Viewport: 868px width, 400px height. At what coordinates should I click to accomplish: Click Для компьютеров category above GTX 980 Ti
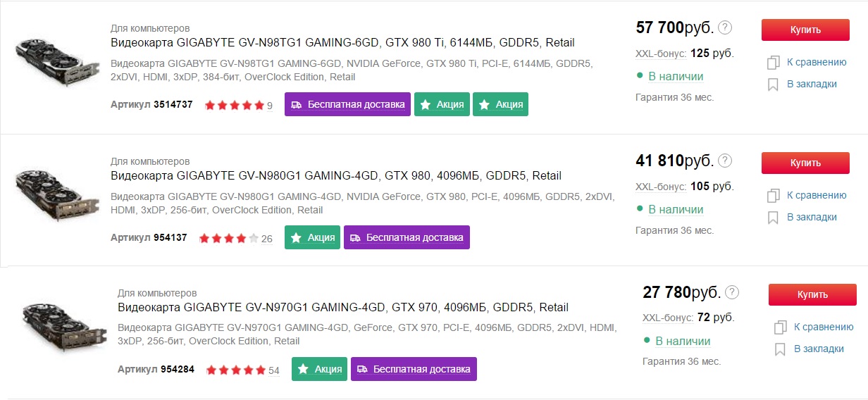pyautogui.click(x=150, y=28)
